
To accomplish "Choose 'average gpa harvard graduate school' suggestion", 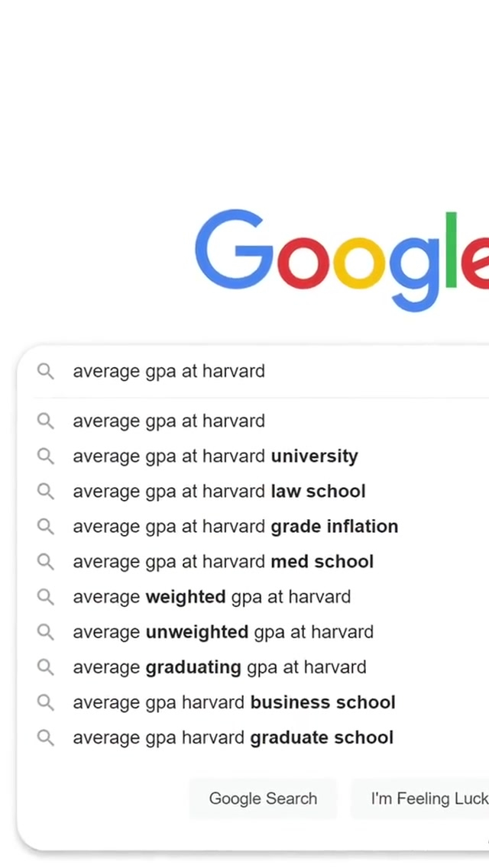I will pyautogui.click(x=233, y=737).
